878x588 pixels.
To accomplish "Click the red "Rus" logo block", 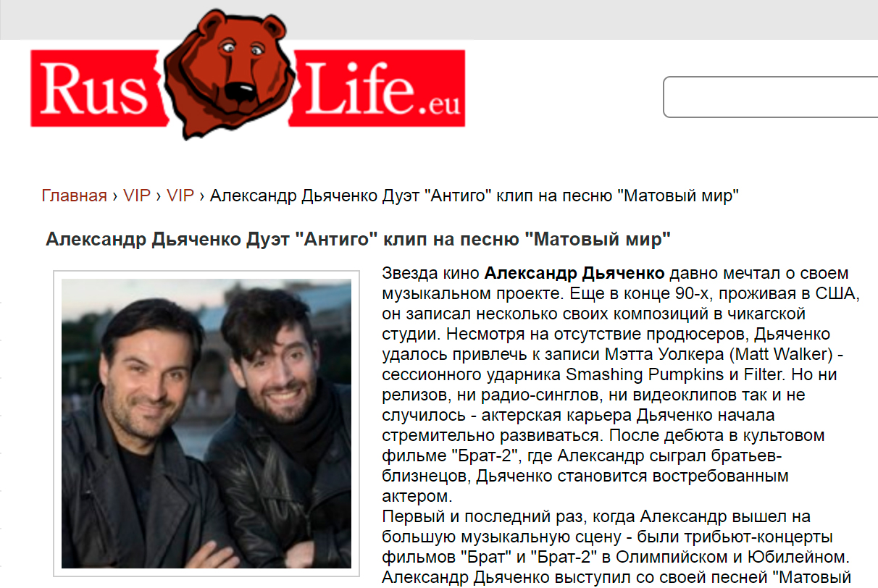I will 98,88.
